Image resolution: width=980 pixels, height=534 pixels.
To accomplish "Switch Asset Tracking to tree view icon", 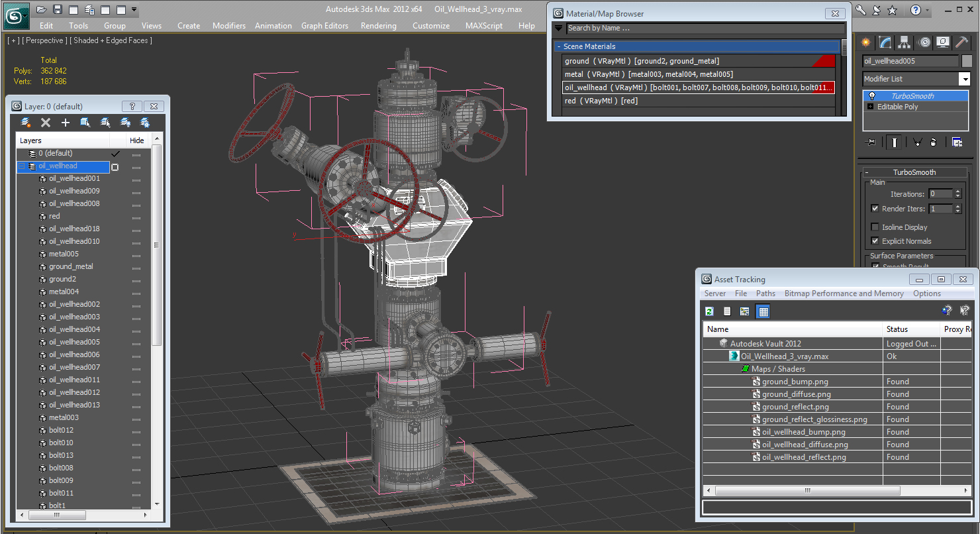I will pyautogui.click(x=745, y=311).
